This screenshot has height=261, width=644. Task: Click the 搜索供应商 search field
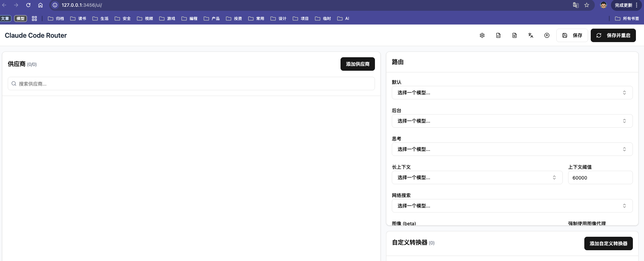[191, 84]
